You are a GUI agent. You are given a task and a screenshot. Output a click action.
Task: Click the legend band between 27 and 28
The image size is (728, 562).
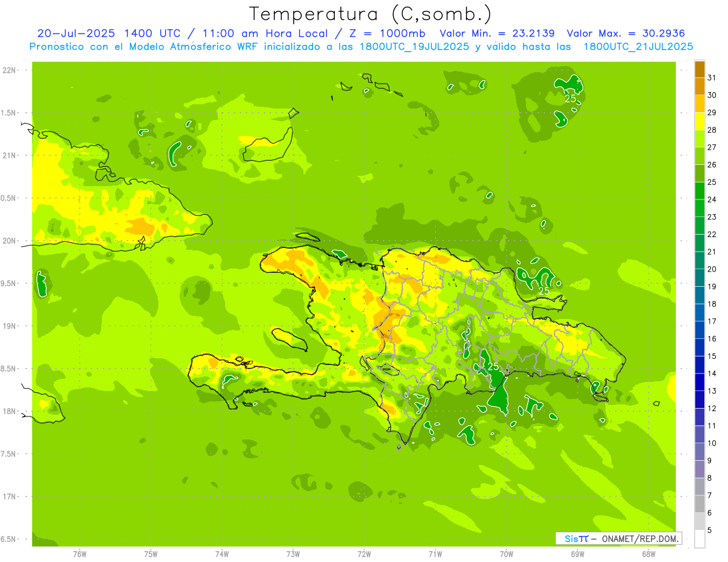[699, 139]
